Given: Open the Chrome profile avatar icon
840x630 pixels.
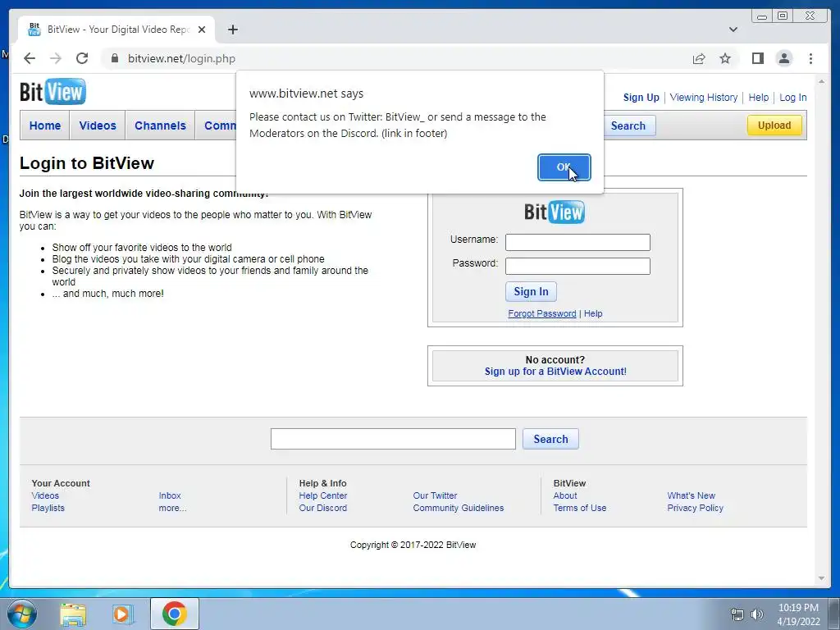Looking at the screenshot, I should 783,58.
